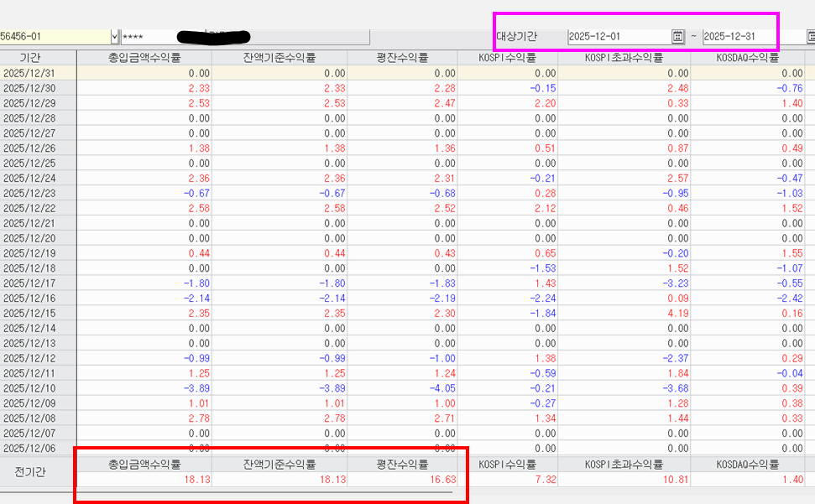
Task: Click the account number field 56456-01
Action: point(55,37)
